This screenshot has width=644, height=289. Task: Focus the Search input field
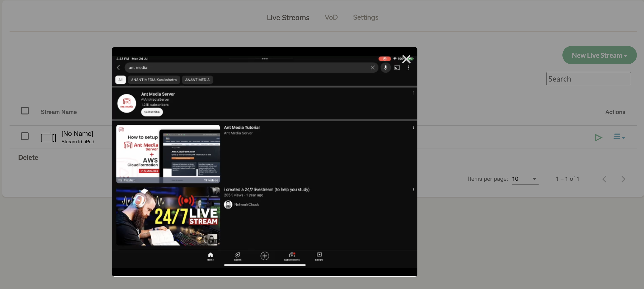point(588,78)
